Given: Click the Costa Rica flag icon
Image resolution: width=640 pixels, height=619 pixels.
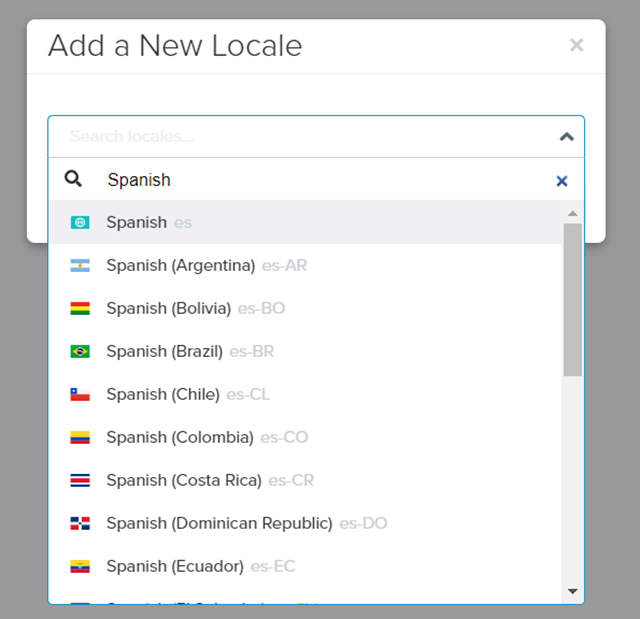Looking at the screenshot, I should click(x=80, y=480).
